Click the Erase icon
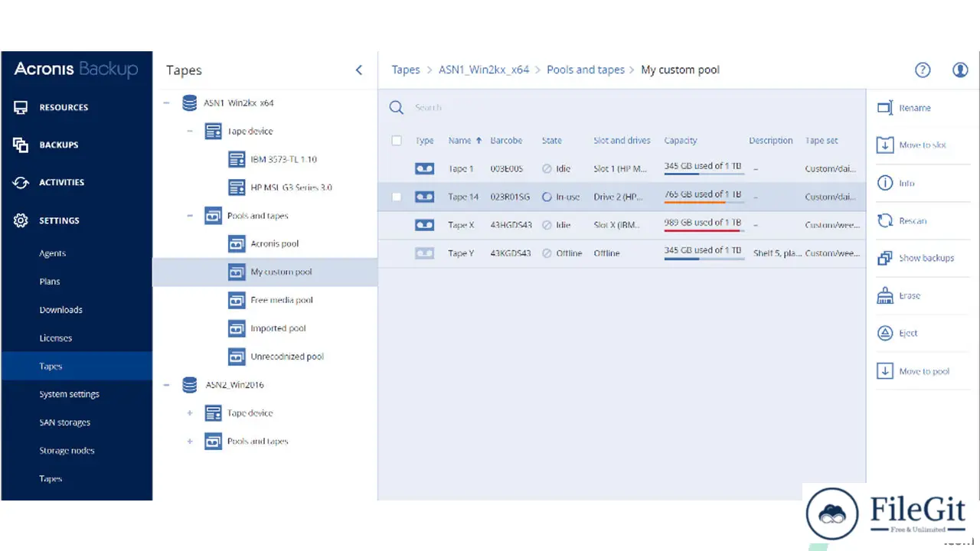This screenshot has width=980, height=551. point(885,295)
